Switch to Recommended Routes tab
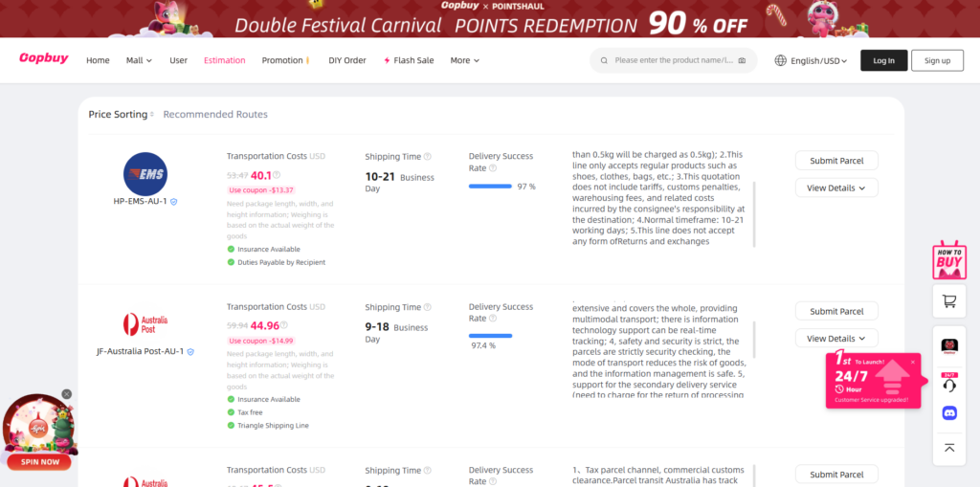The height and width of the screenshot is (487, 980). click(x=215, y=115)
